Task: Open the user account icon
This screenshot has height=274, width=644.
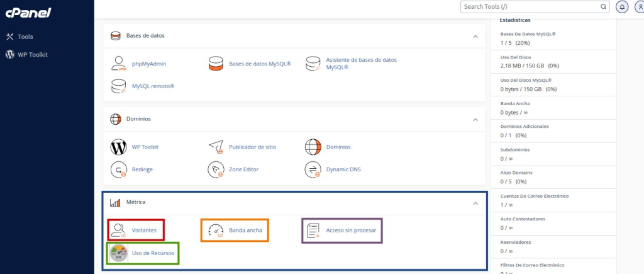Action: click(x=639, y=7)
